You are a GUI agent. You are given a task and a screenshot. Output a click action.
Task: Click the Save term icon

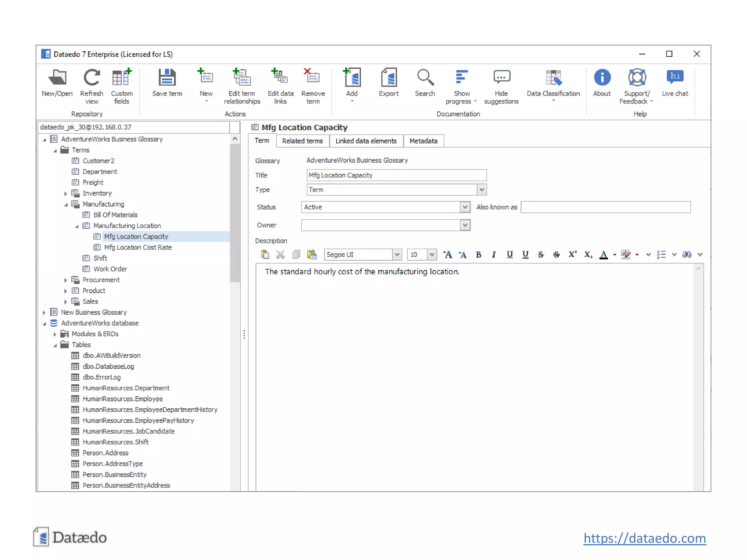[167, 78]
